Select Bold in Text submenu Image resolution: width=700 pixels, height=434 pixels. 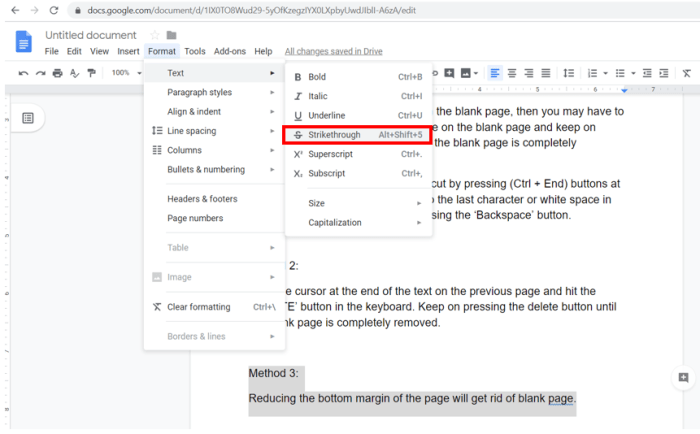click(358, 77)
